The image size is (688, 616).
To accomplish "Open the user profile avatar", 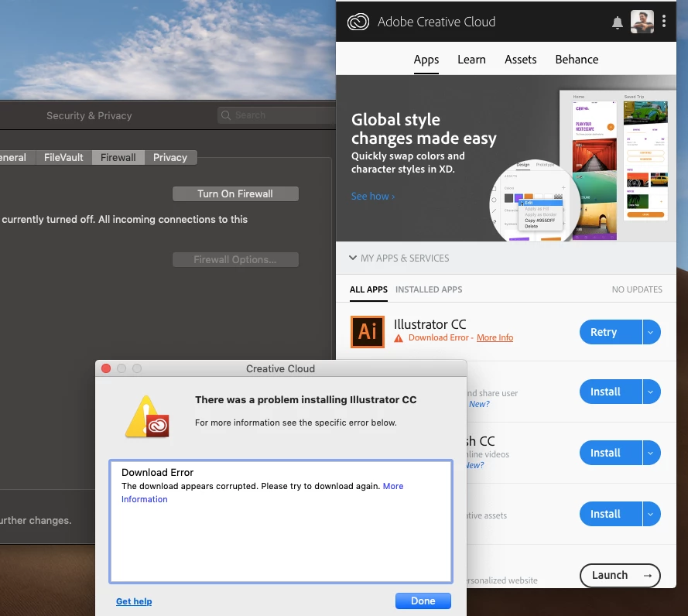I will 642,22.
